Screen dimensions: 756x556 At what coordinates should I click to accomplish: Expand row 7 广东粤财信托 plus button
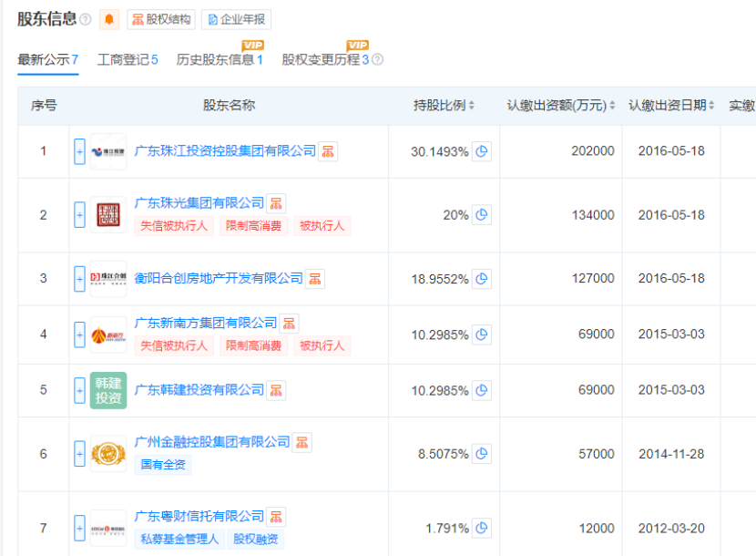tap(79, 528)
